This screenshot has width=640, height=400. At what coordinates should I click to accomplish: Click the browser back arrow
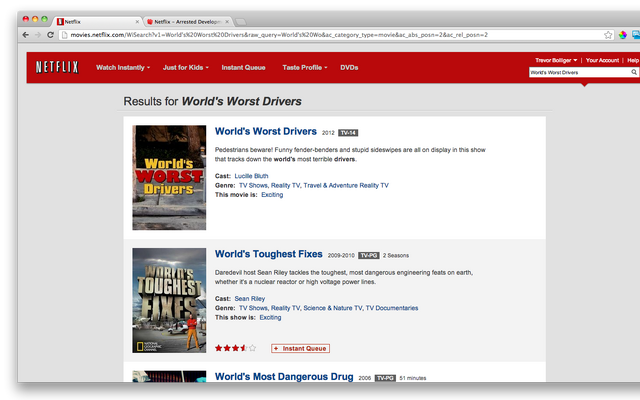tap(26, 35)
